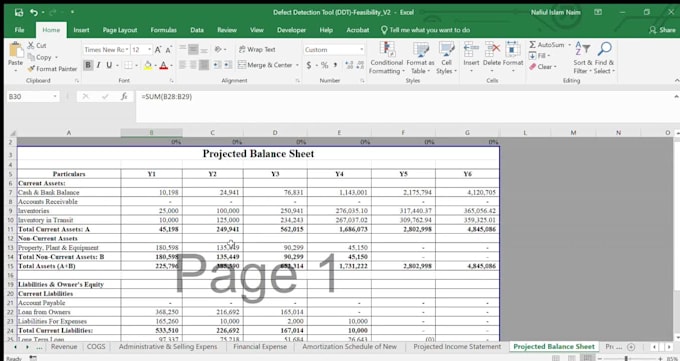Switch to the Insert ribbon tab
Viewport: 680px width, 361px height.
point(81,30)
